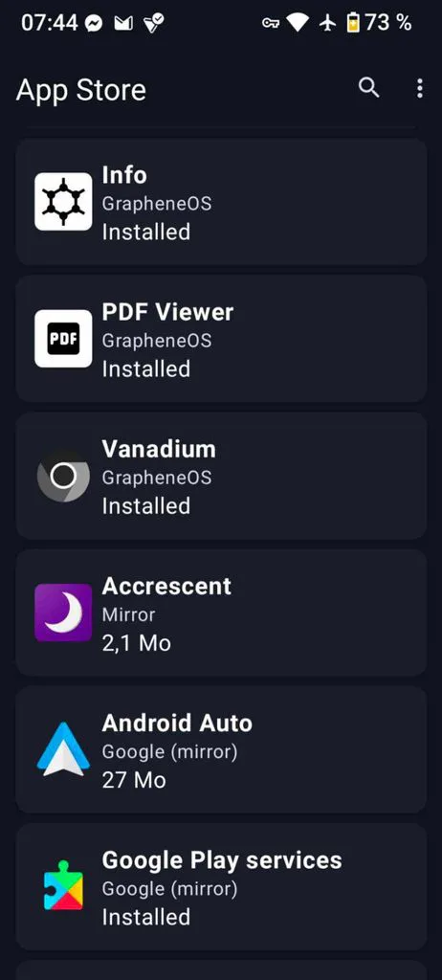Open the Android Auto entry title
Image resolution: width=442 pixels, height=980 pixels.
click(177, 724)
